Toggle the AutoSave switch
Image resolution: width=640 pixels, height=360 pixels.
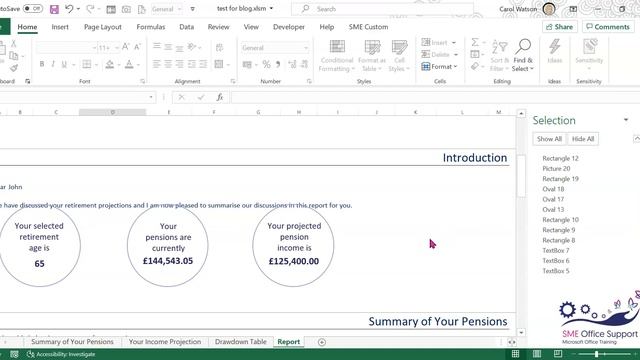[x=33, y=9]
